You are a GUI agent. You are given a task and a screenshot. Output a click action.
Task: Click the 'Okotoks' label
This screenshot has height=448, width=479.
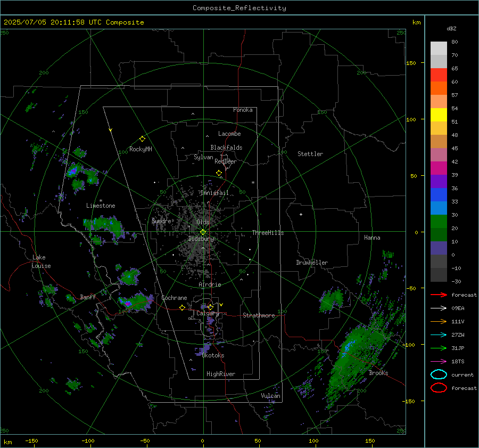[x=213, y=355]
